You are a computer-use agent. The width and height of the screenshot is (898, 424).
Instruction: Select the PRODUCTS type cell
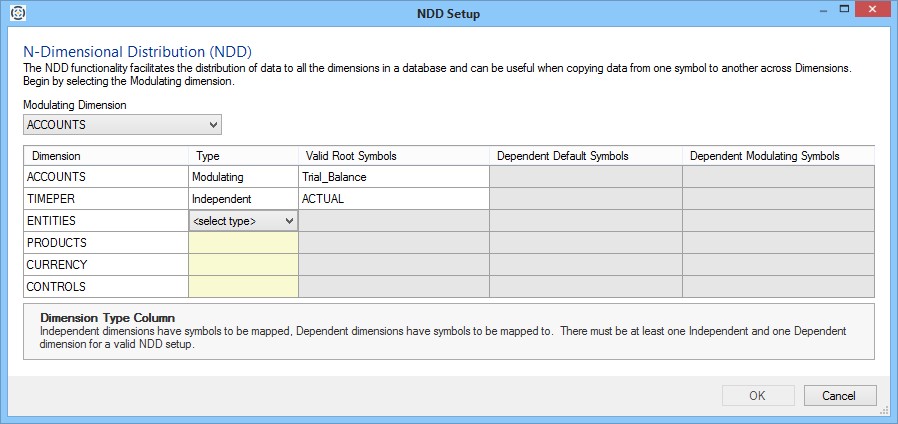click(243, 243)
